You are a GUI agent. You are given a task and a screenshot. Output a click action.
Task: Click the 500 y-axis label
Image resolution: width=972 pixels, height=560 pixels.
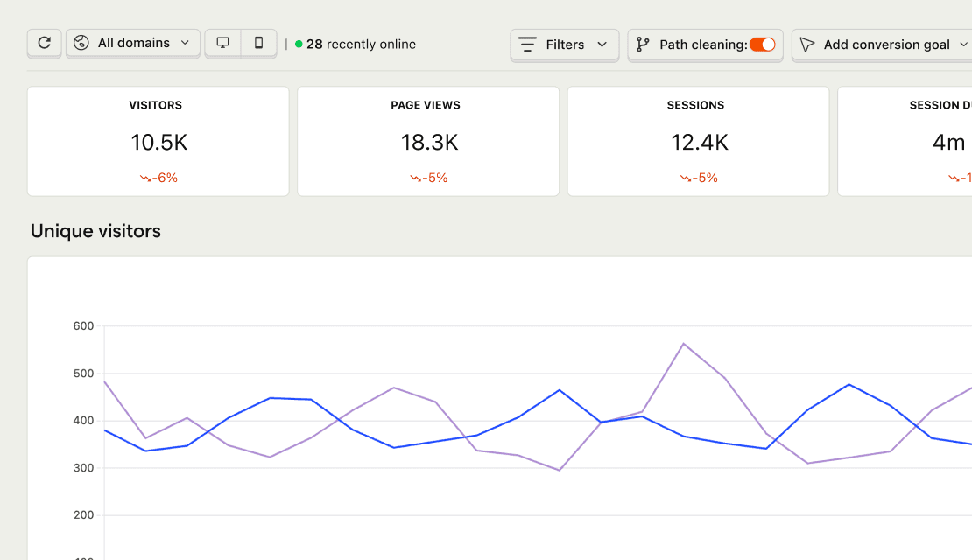point(84,374)
